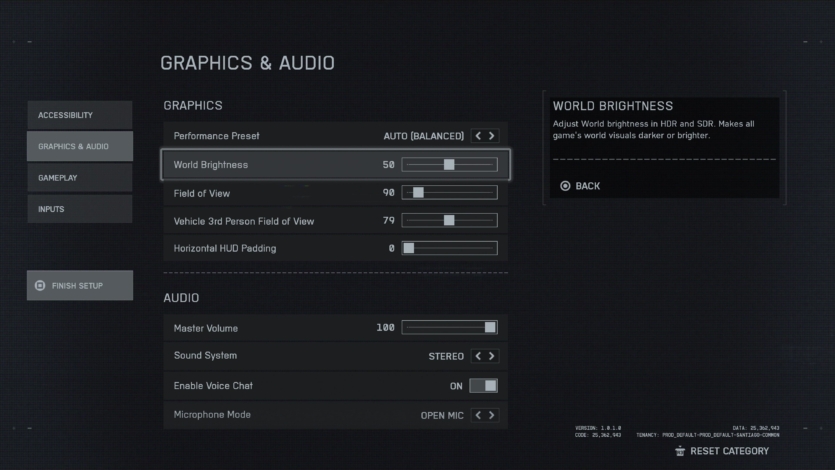Click the Back circle icon
The image size is (835, 470).
565,186
